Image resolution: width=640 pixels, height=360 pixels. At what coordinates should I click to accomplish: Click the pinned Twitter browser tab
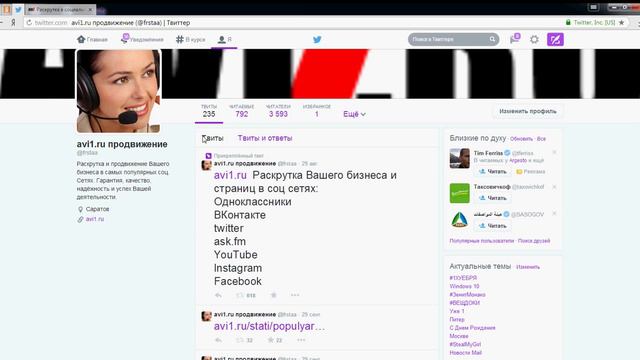18,9
